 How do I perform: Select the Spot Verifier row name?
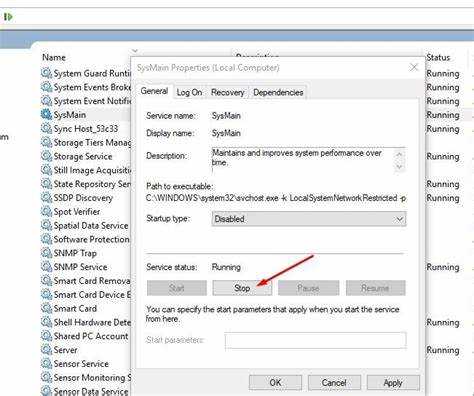[77, 211]
